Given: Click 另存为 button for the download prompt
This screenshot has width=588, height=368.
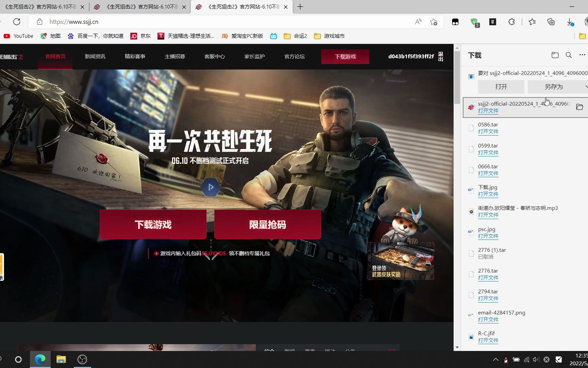Looking at the screenshot, I should (x=554, y=87).
